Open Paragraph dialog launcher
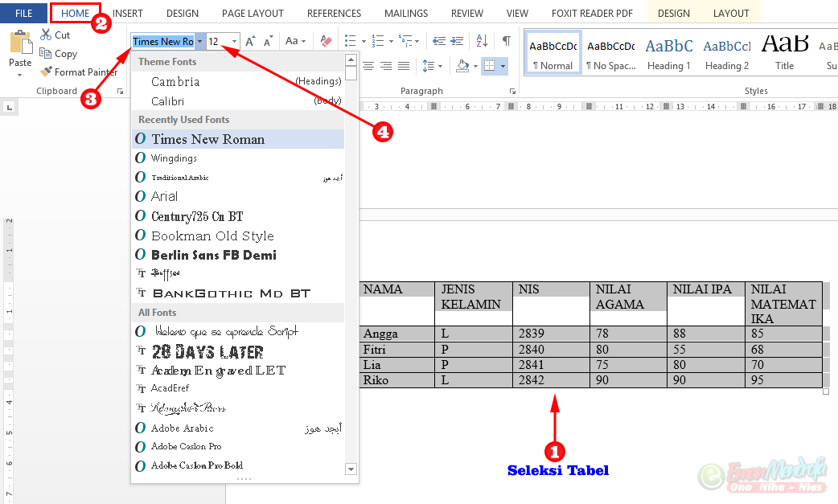Viewport: 838px width, 504px height. point(512,92)
